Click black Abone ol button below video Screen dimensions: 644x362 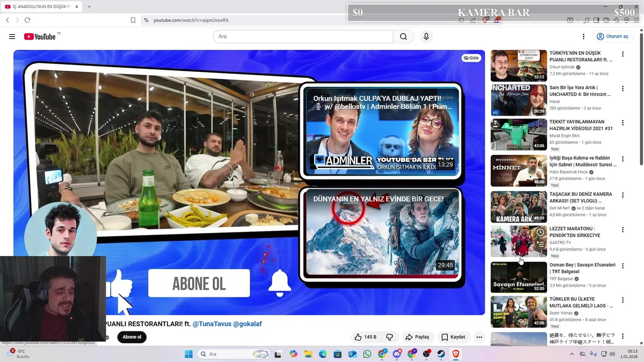[132, 337]
